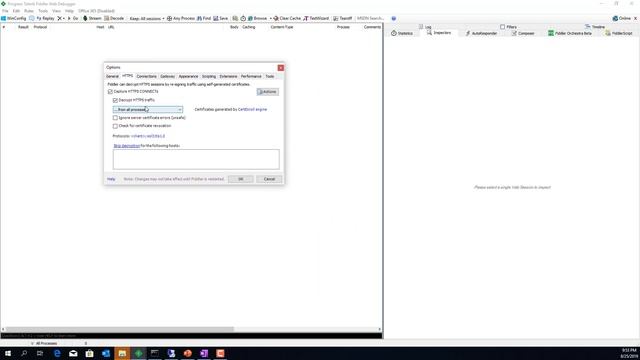Click the Skip decryption link
The width and height of the screenshot is (640, 360).
pos(127,146)
